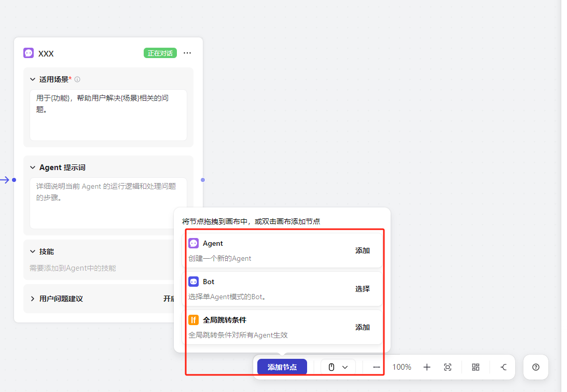The width and height of the screenshot is (567, 392).
Task: Open the mouse mode dropdown arrow
Action: pos(345,367)
